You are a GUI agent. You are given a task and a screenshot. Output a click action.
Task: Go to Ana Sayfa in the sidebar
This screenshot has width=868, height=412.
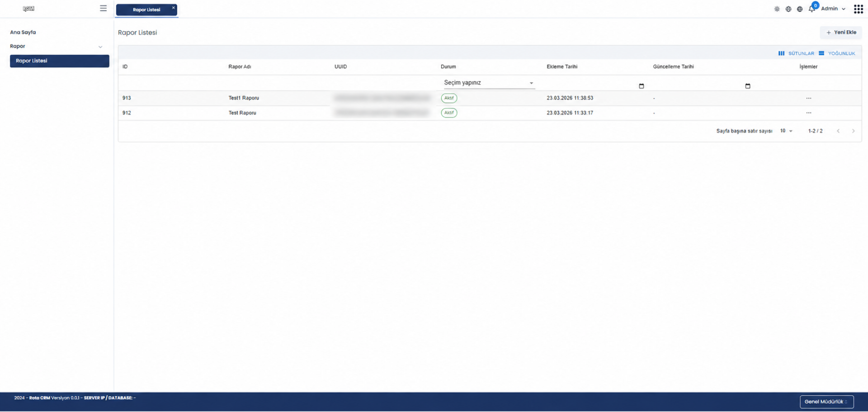point(23,32)
